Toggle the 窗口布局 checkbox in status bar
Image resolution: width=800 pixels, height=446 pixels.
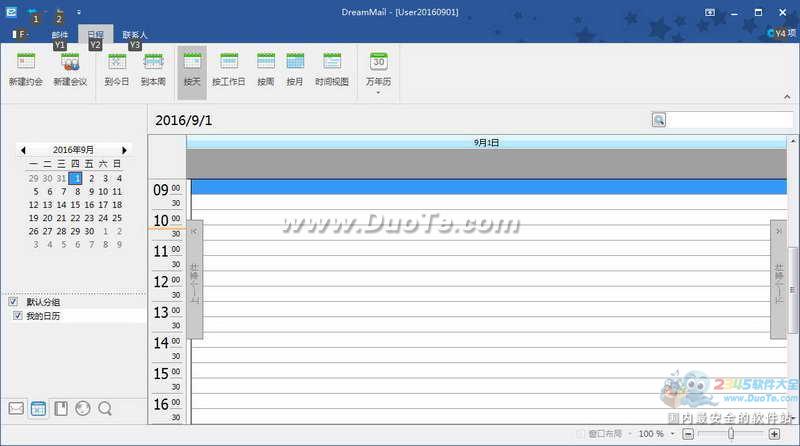[580, 434]
